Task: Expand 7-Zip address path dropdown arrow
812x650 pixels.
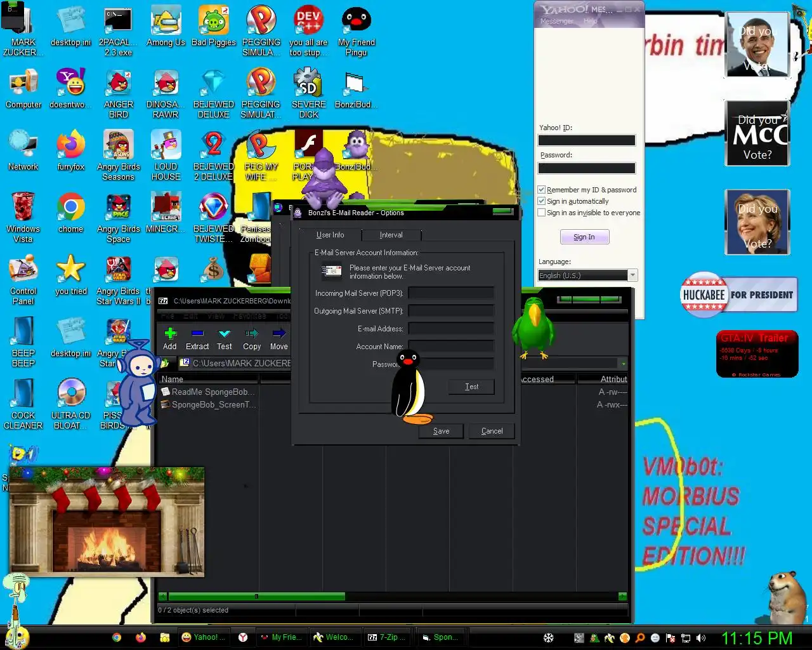Action: coord(624,364)
